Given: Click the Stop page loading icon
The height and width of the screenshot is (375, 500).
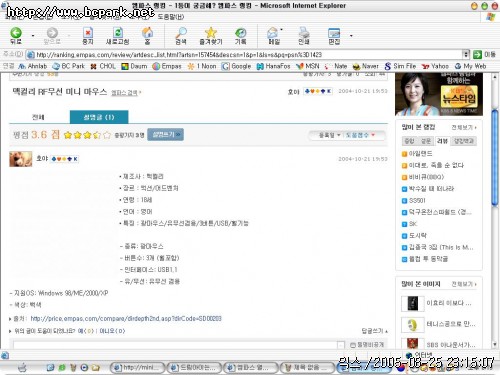Looking at the screenshot, I should click(x=88, y=35).
